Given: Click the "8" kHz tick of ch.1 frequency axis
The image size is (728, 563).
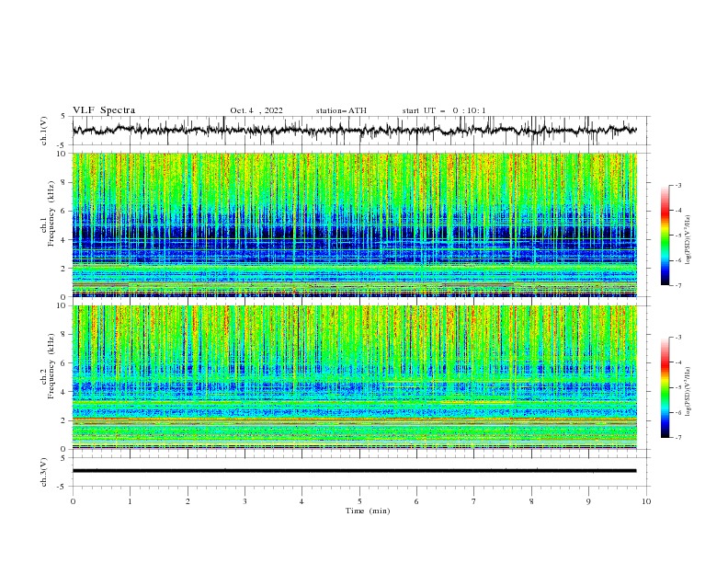Looking at the screenshot, I should point(63,182).
